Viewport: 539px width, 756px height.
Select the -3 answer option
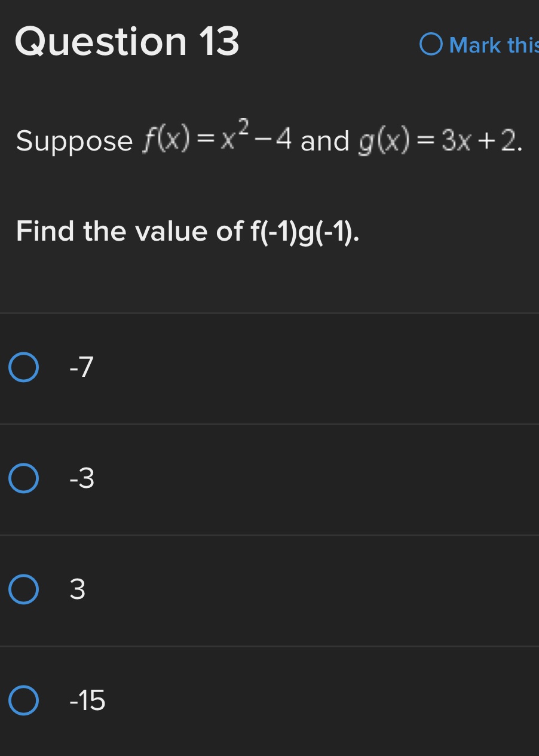click(x=84, y=478)
